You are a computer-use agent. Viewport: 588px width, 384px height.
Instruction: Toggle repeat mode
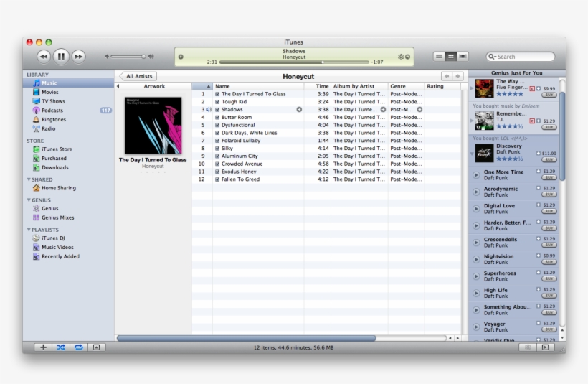[78, 347]
